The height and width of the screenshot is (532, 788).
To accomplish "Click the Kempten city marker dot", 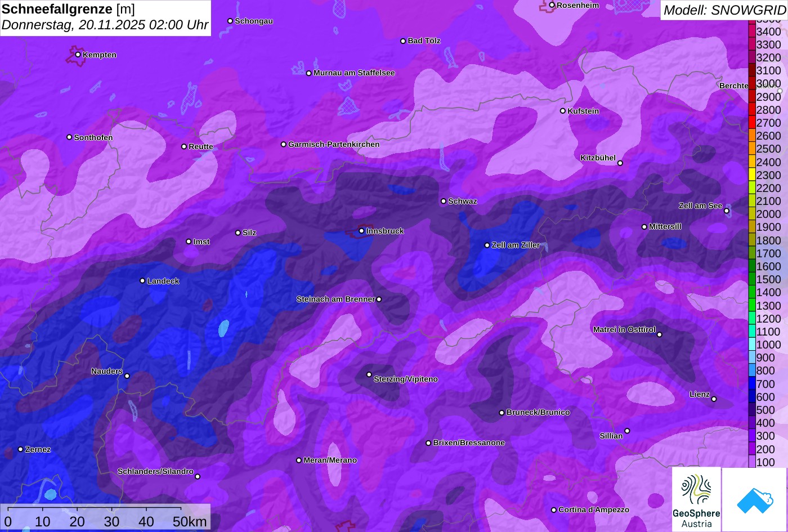I will pos(78,55).
